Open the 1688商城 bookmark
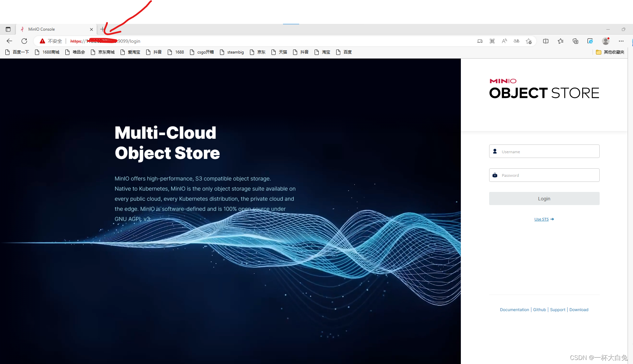633x364 pixels. point(47,52)
